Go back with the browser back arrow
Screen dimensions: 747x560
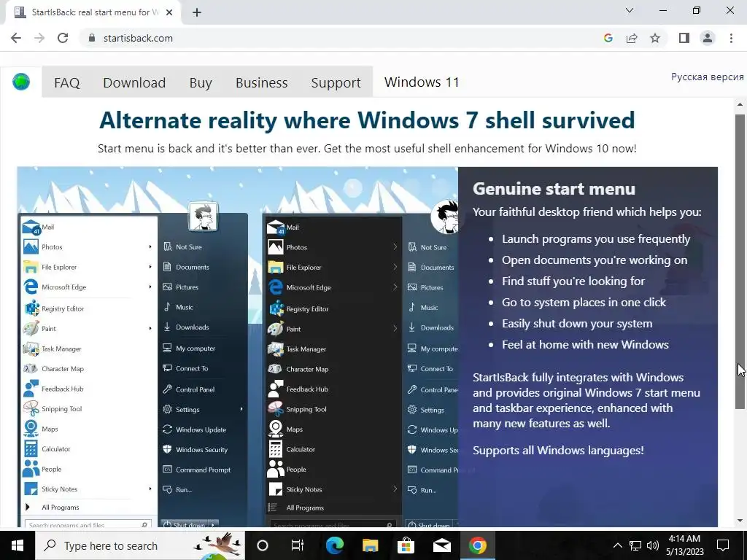click(x=16, y=38)
